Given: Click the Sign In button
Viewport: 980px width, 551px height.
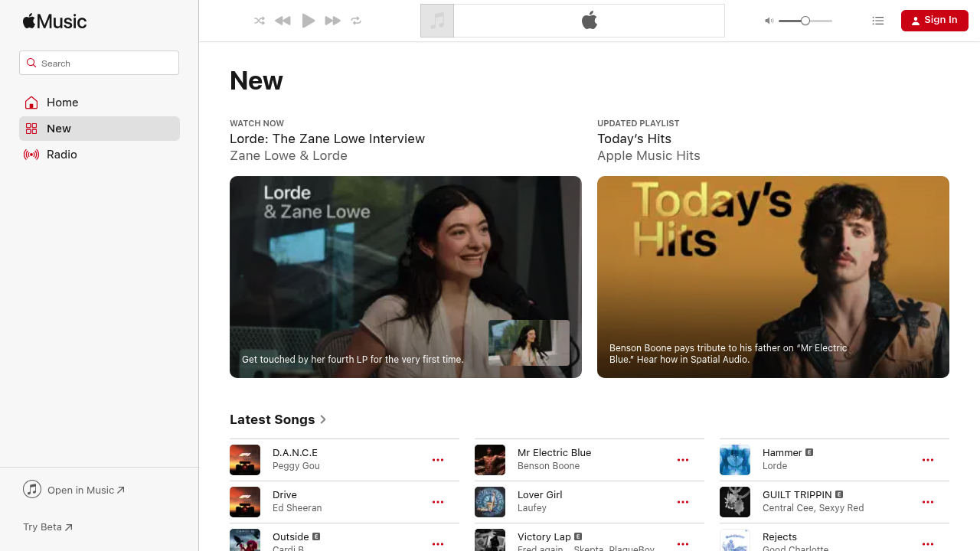Looking at the screenshot, I should click(x=934, y=21).
